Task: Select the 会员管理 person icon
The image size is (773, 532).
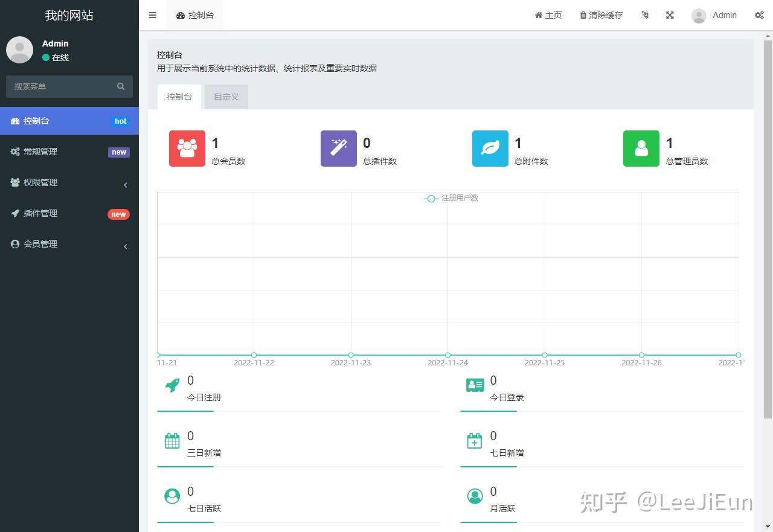Action: click(14, 244)
